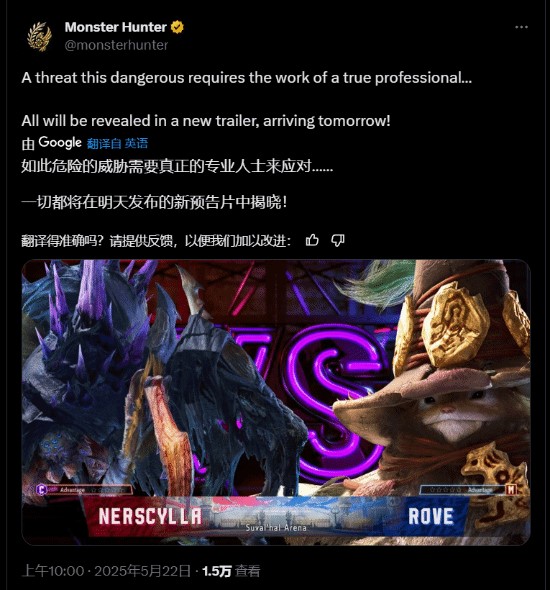Click the thumbs-down translation feedback icon
Screen dimensions: 550x590
pyautogui.click(x=337, y=240)
